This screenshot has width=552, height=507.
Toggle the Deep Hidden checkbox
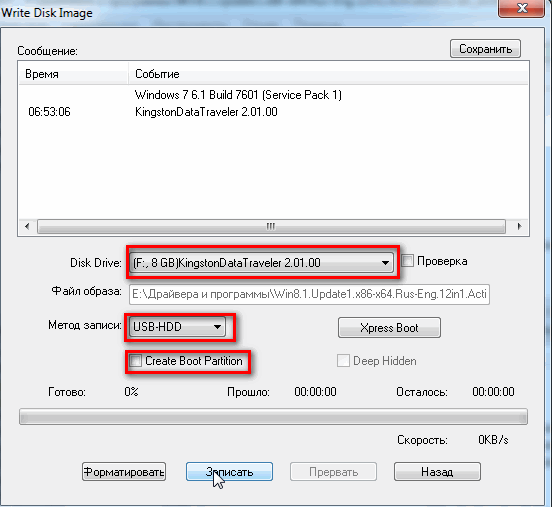343,361
